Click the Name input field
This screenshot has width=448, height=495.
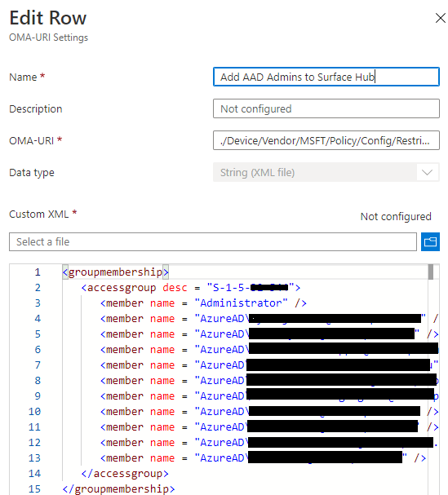coord(326,77)
